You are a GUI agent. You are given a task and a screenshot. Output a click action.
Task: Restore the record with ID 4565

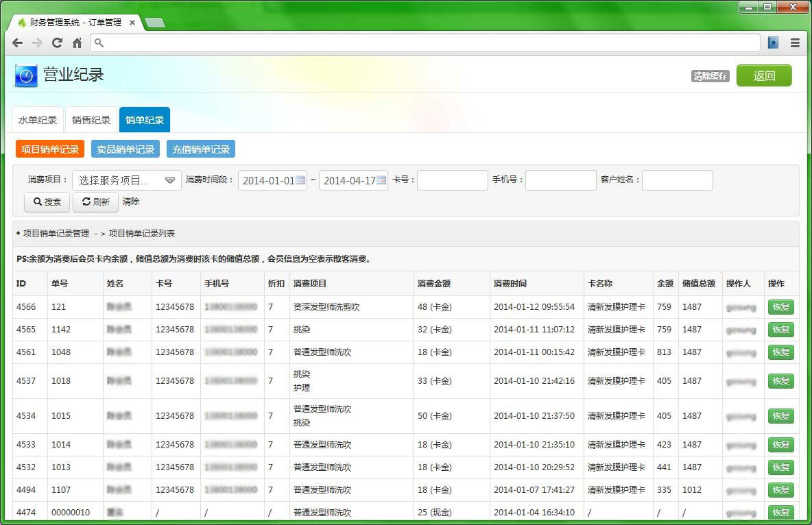click(x=781, y=330)
